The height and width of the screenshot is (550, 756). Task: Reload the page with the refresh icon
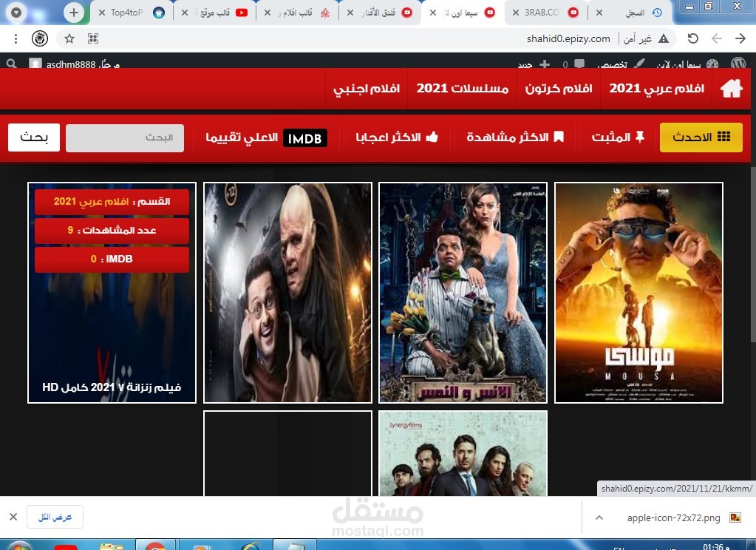(x=693, y=38)
